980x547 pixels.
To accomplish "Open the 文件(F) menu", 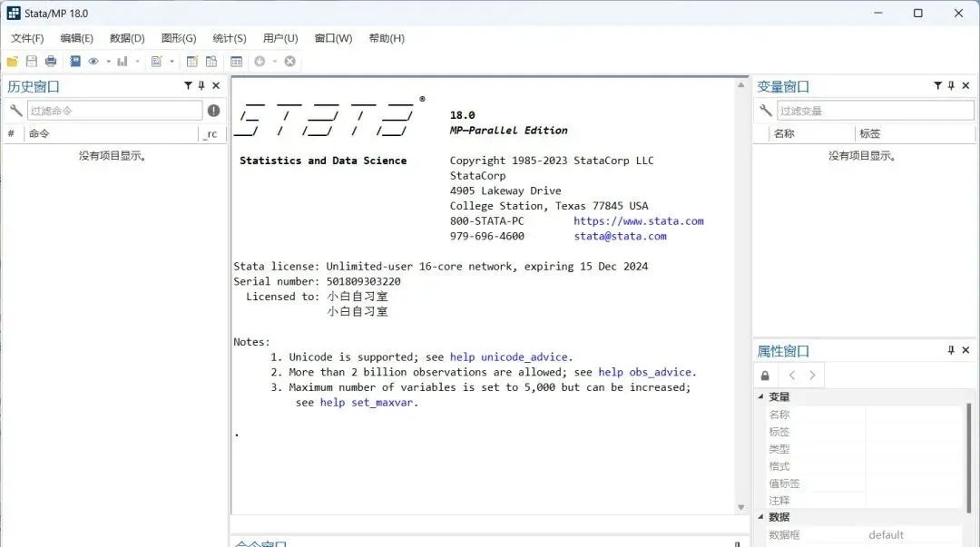I will (x=27, y=38).
